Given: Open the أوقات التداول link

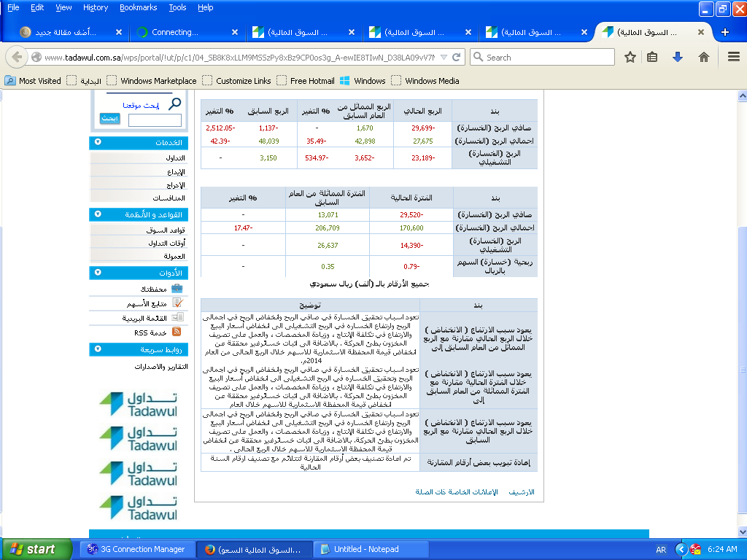Looking at the screenshot, I should 167,243.
